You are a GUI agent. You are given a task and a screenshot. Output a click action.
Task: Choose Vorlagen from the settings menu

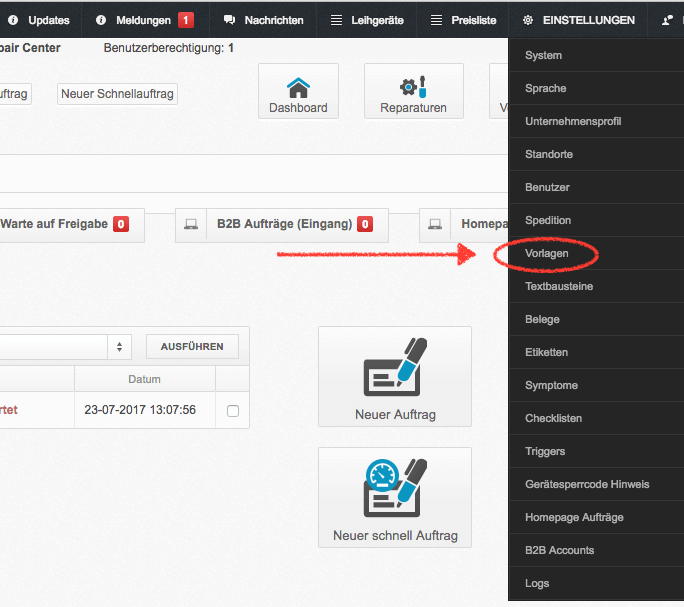click(x=596, y=253)
